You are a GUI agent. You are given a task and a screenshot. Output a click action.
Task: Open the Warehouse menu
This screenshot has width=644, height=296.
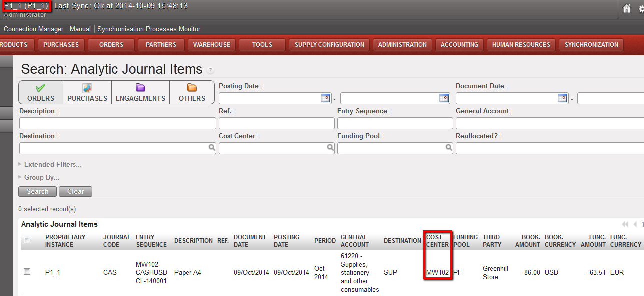[x=212, y=45]
